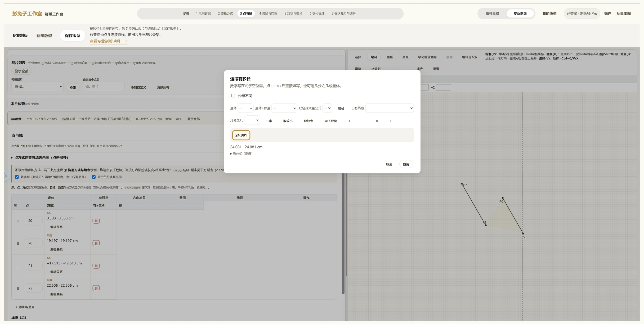The height and width of the screenshot is (324, 644).
Task: Grab the drag handle of row S0
Action: coord(18,221)
